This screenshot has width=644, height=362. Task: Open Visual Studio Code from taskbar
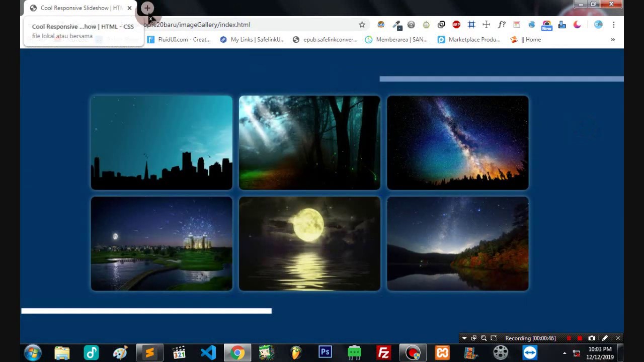pyautogui.click(x=208, y=353)
